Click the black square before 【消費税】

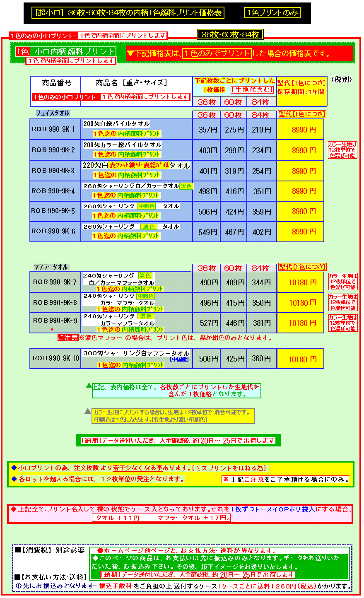coord(17,550)
